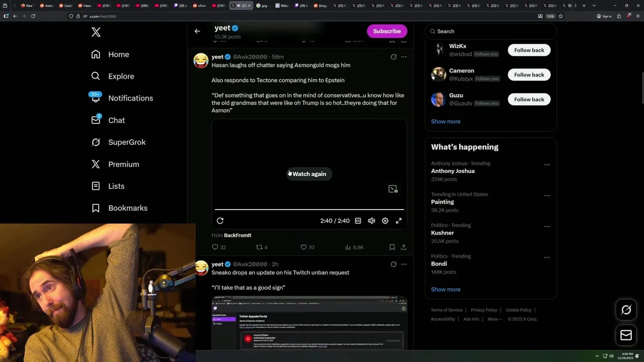Open Premium in sidebar
The width and height of the screenshot is (644, 362).
pyautogui.click(x=115, y=164)
